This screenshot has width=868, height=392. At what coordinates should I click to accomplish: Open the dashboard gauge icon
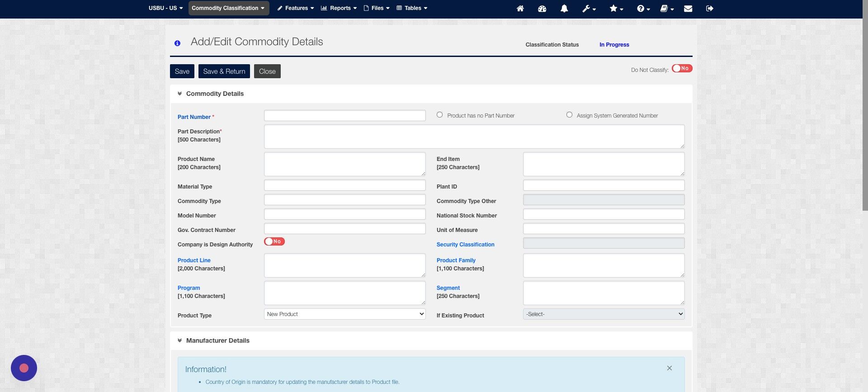click(x=542, y=8)
